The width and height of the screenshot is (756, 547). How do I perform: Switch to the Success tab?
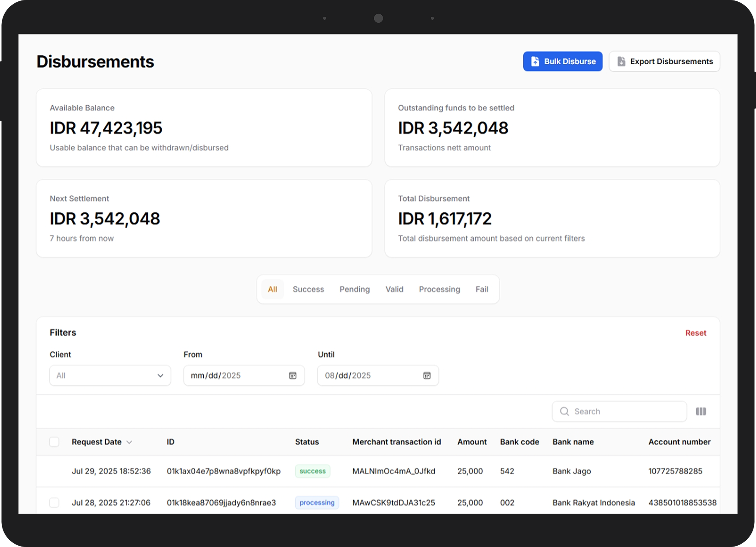308,289
